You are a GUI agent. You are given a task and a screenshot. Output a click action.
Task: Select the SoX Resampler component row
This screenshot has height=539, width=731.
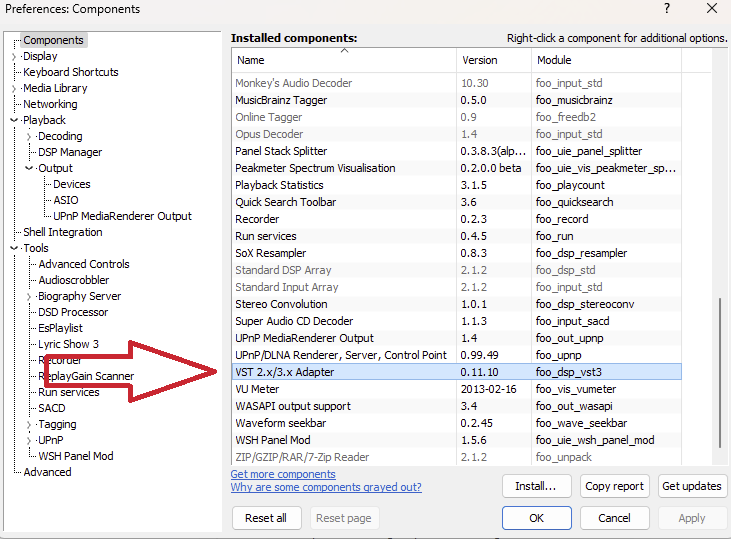[x=456, y=253]
